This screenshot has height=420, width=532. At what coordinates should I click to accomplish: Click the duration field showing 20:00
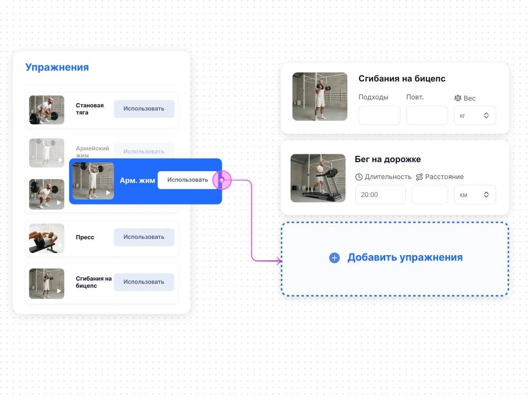381,194
